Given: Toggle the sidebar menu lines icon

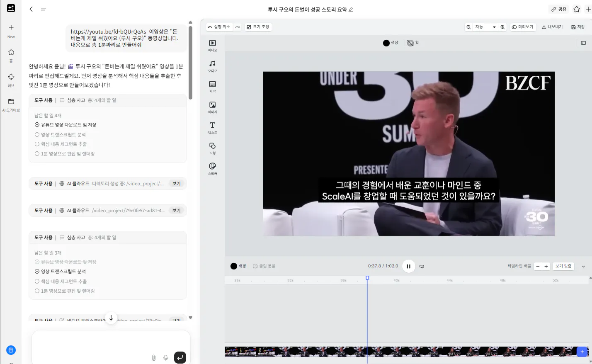Looking at the screenshot, I should pyautogui.click(x=43, y=9).
